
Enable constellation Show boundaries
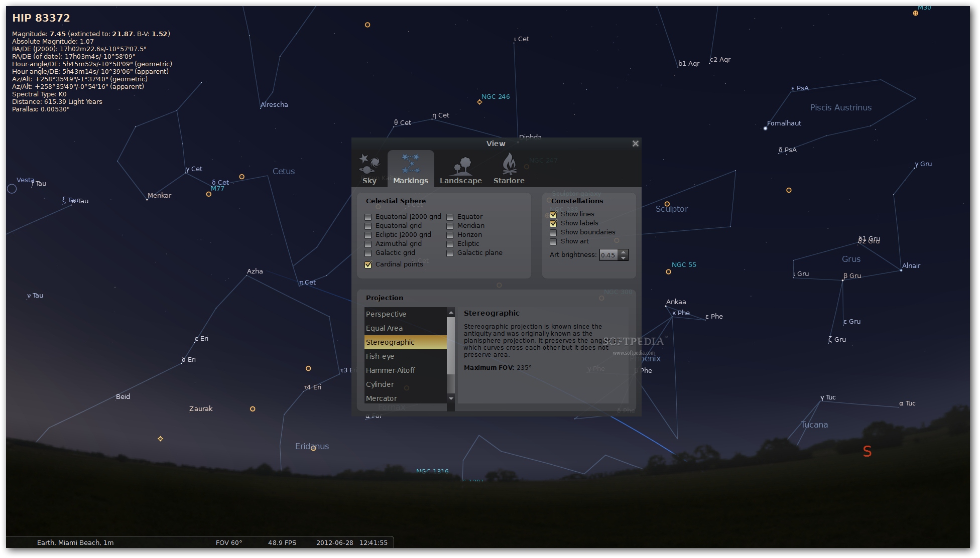553,233
